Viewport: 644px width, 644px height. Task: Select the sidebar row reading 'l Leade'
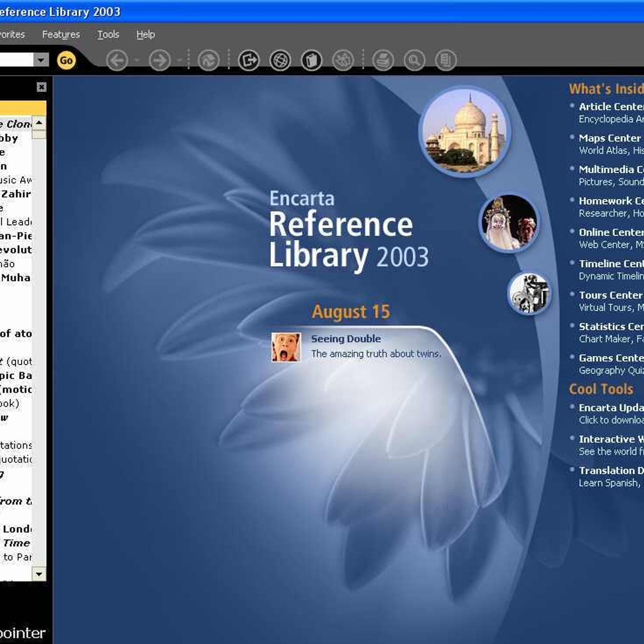pos(16,222)
